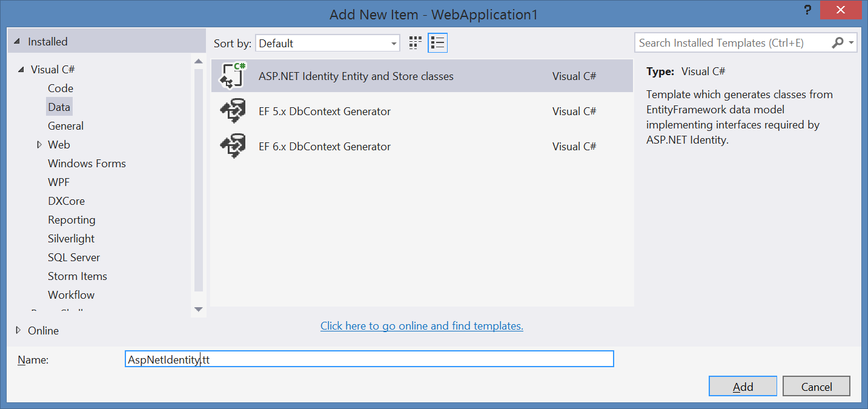Select the Reporting category
Viewport: 868px width, 409px height.
[x=71, y=219]
